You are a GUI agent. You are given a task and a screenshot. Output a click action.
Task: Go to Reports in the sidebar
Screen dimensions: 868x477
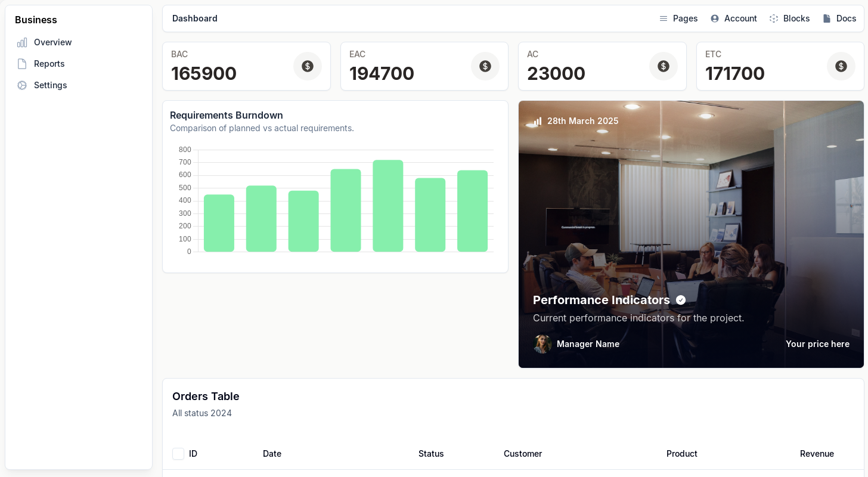[x=49, y=64]
